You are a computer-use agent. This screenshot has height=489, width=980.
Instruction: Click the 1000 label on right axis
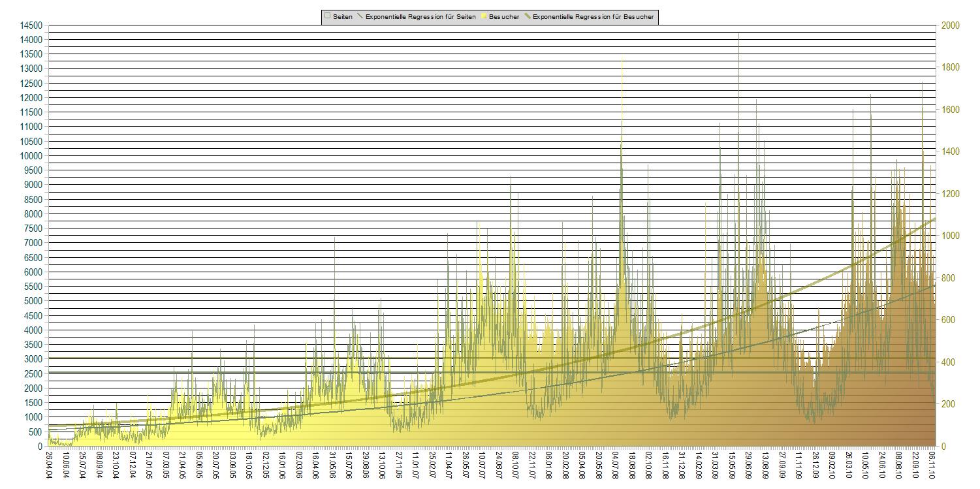pyautogui.click(x=951, y=236)
